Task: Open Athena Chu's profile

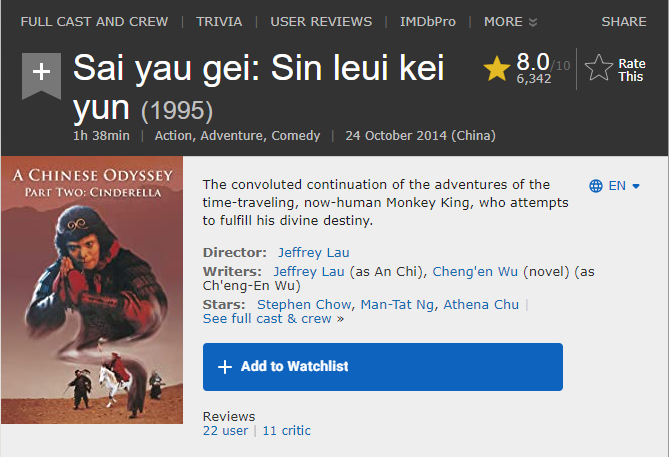Action: point(481,304)
